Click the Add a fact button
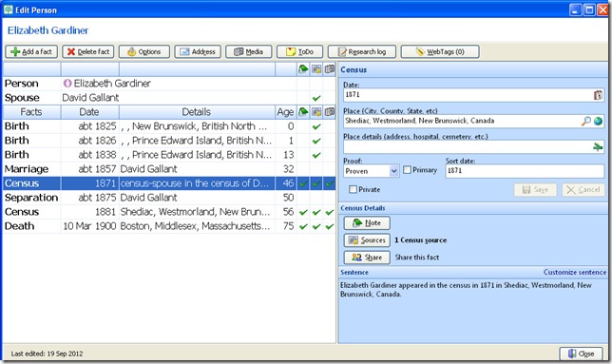Image resolution: width=612 pixels, height=364 pixels. click(x=31, y=51)
